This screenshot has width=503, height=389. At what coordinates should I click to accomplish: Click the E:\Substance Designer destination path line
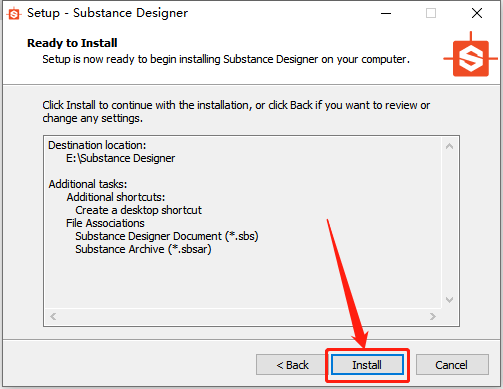(120, 158)
